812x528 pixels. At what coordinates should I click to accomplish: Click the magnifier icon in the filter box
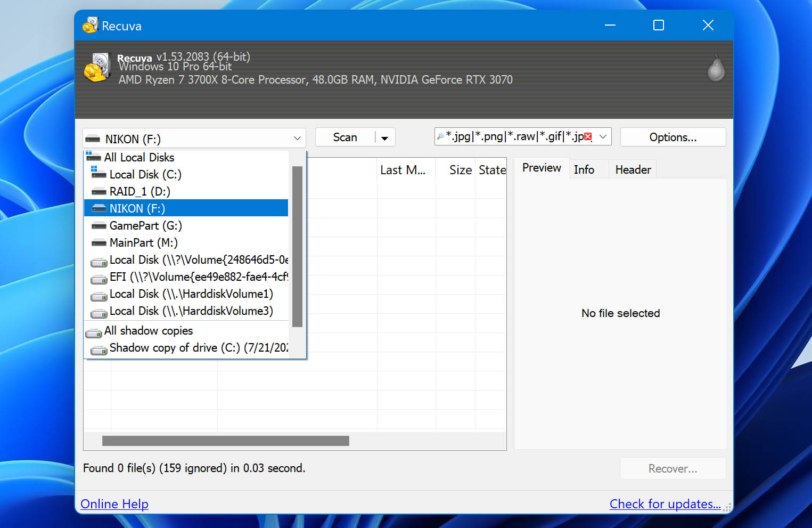pos(440,136)
